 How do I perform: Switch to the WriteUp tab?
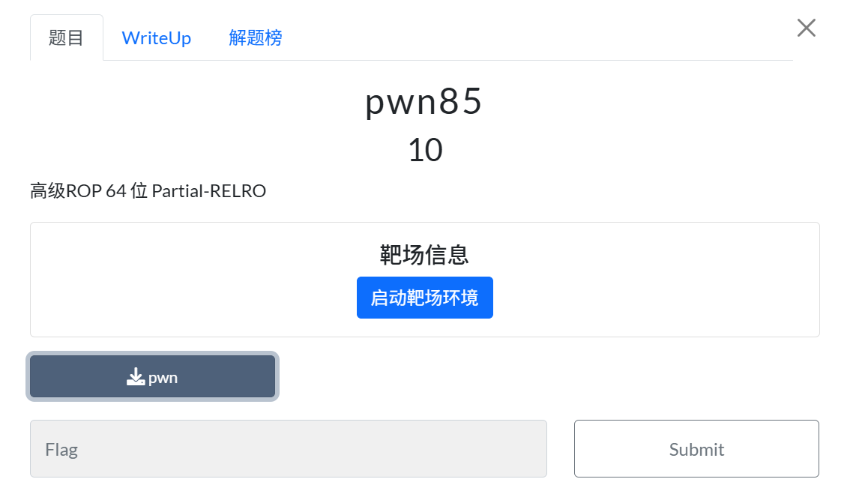(156, 38)
